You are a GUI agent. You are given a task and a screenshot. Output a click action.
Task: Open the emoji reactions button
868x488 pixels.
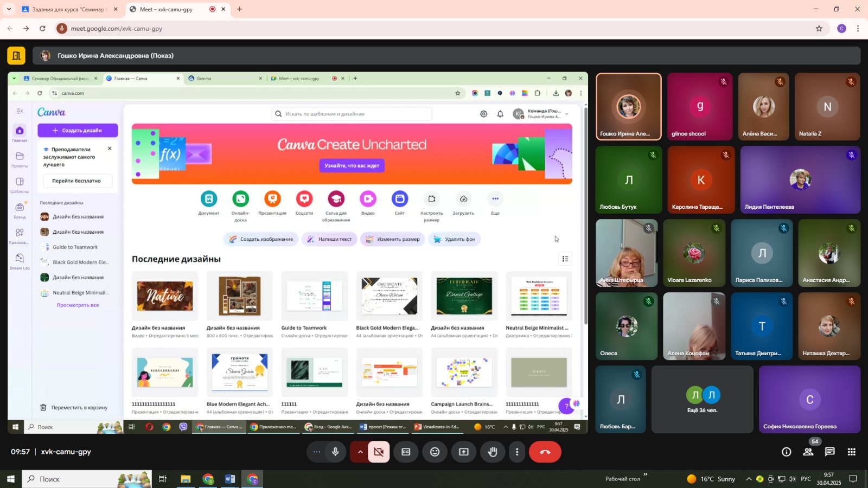point(435,452)
